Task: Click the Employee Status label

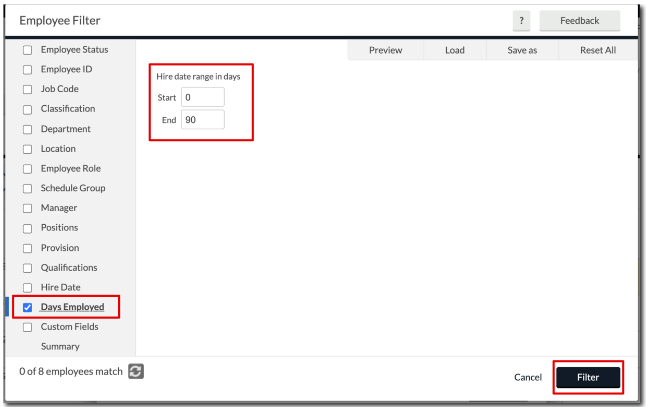Action: point(75,49)
